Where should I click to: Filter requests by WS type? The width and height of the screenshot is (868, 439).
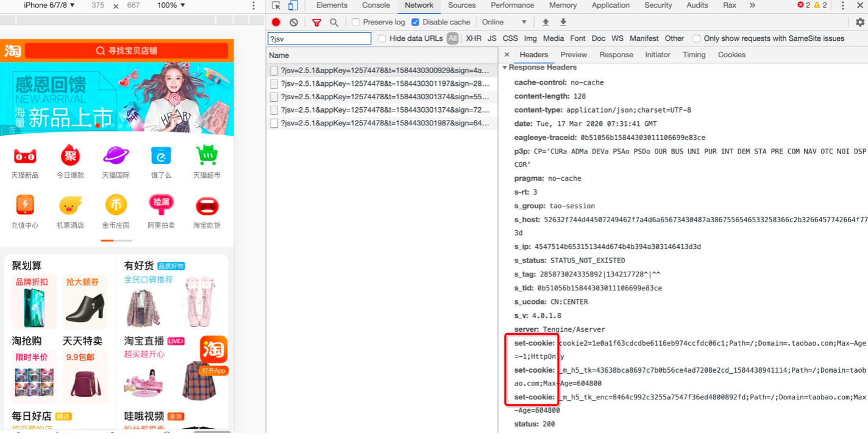click(617, 38)
